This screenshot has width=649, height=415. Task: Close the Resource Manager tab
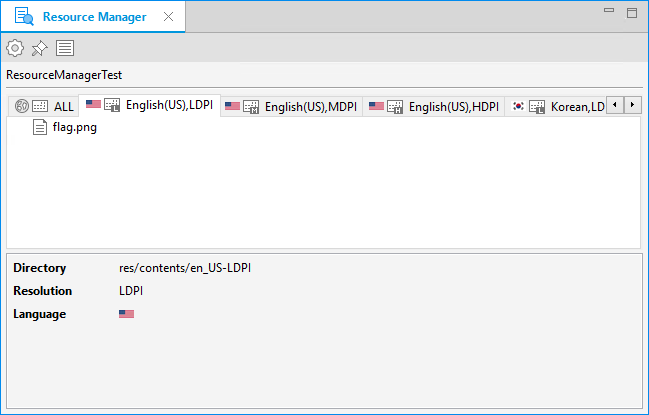(167, 17)
